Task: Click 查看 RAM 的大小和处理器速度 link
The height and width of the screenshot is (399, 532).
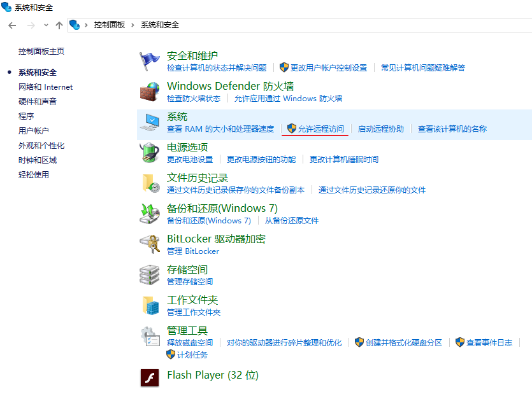Action: (220, 129)
